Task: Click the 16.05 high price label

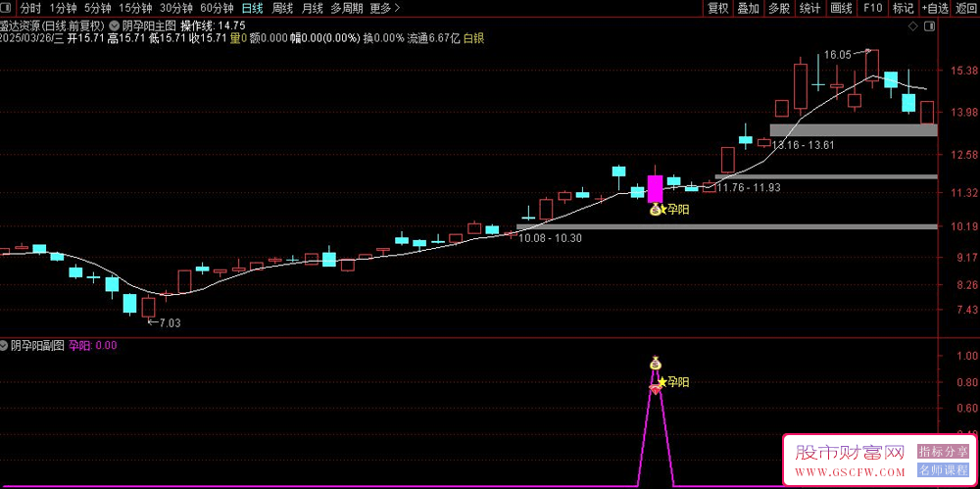Action: [x=838, y=55]
